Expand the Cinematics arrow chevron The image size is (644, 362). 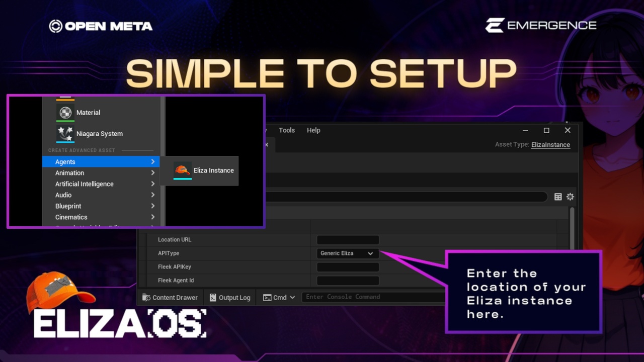[153, 217]
